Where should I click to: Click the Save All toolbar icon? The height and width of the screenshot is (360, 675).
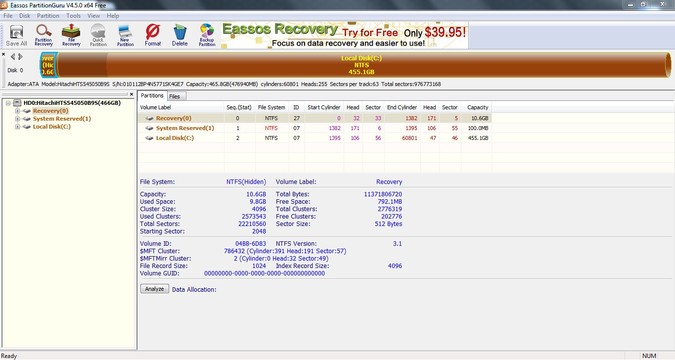click(x=16, y=35)
